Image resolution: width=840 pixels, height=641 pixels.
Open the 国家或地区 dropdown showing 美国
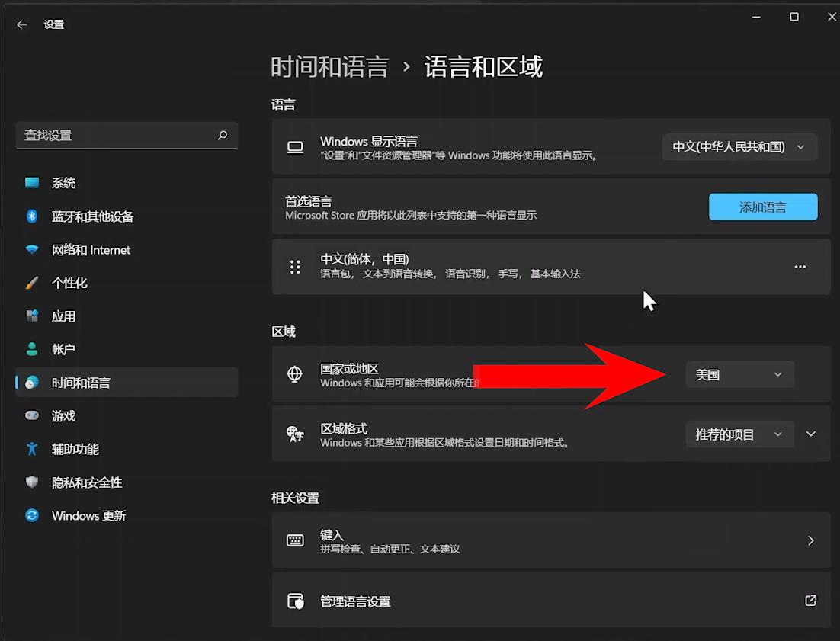(x=739, y=374)
